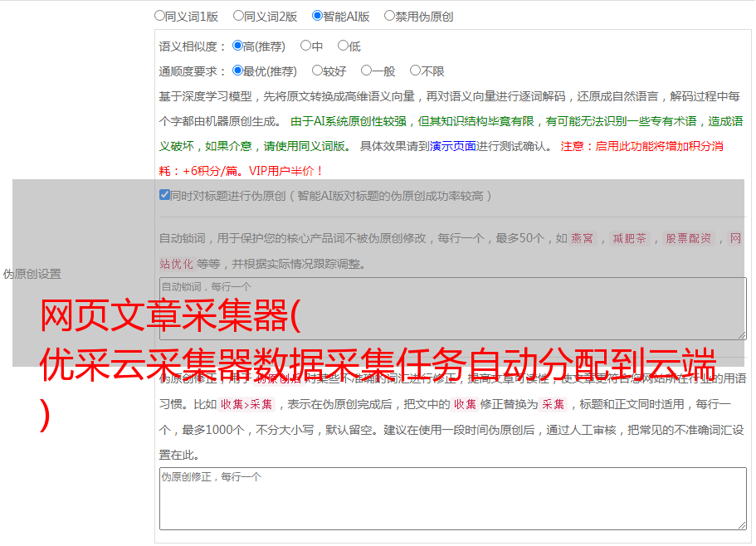756x546 pixels.
Task: Toggle the 同时对标题进行伪原创 checkbox
Action: [x=164, y=195]
